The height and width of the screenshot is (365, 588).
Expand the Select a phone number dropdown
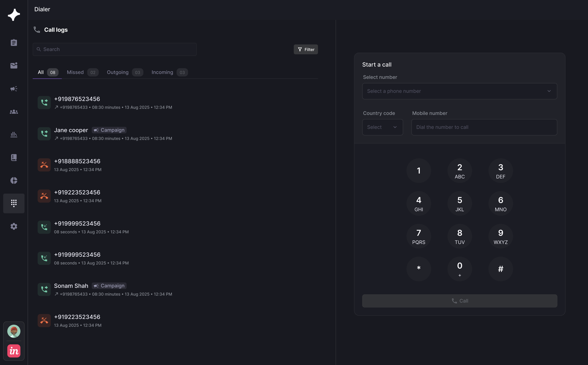coord(460,91)
